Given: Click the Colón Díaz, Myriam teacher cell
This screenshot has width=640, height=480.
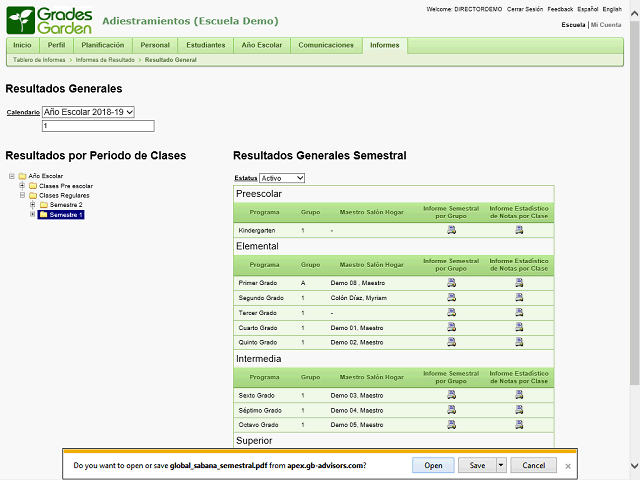Looking at the screenshot, I should point(358,298).
